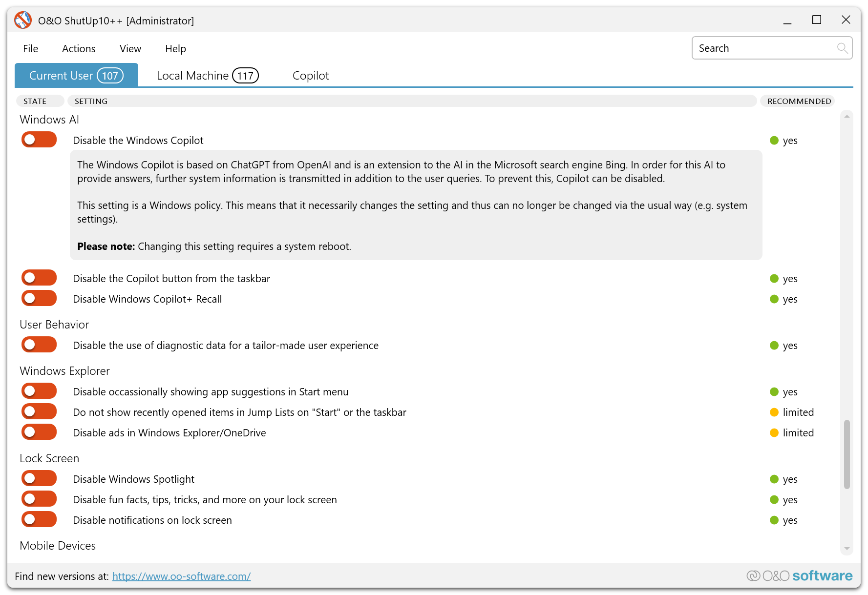Click the search magnifier icon

point(842,48)
